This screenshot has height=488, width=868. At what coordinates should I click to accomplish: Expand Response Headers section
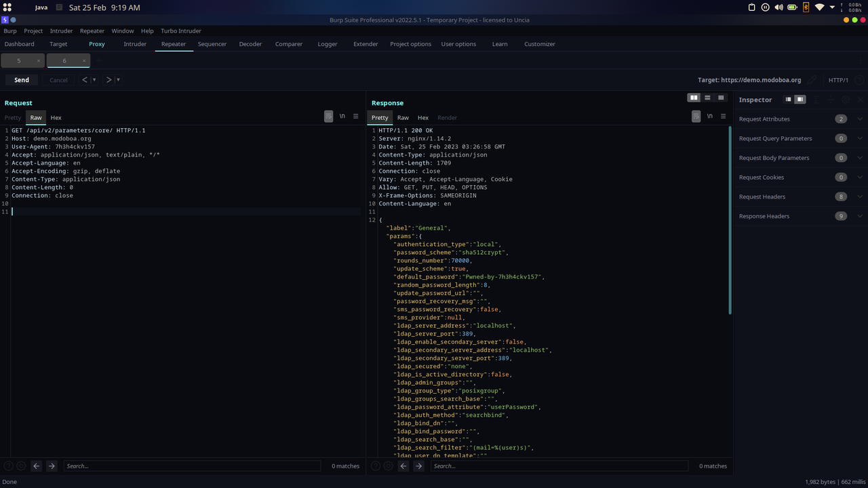coord(860,216)
